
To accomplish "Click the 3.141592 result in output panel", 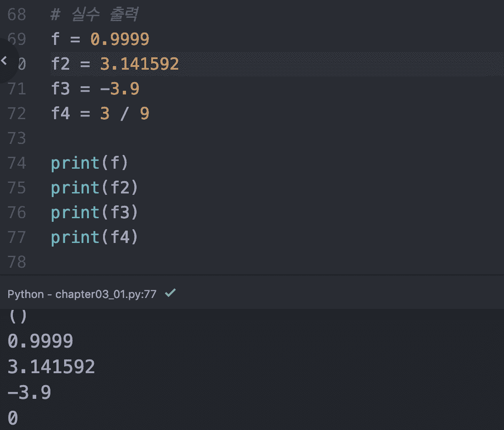I will pos(51,367).
